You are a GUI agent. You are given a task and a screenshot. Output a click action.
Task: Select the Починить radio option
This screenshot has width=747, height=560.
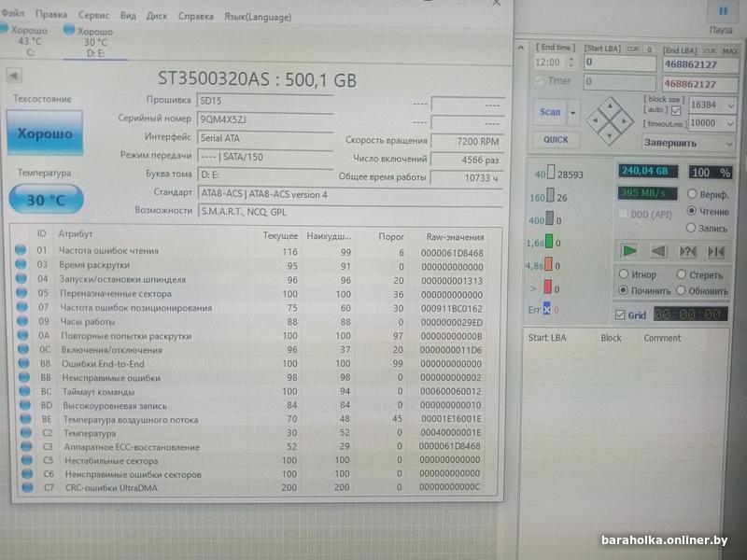coord(623,290)
